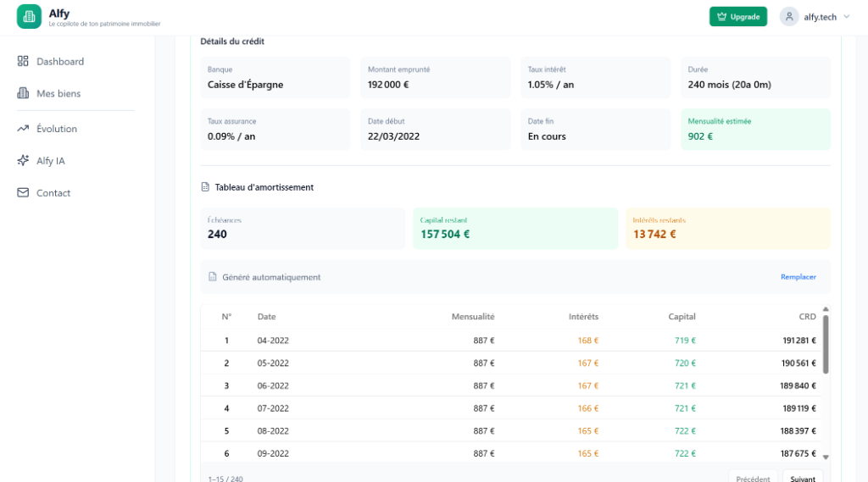Click the Mensualité column header
The height and width of the screenshot is (482, 868).
(x=473, y=317)
